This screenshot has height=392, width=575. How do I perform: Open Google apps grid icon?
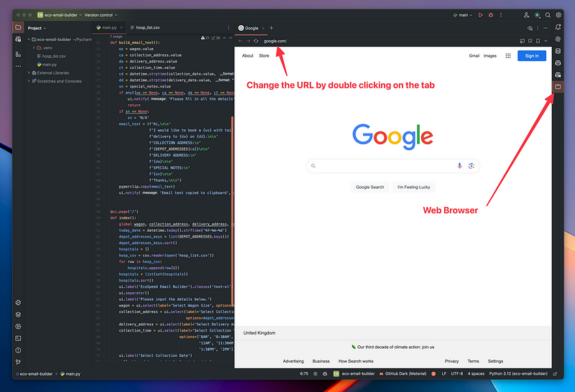point(508,56)
